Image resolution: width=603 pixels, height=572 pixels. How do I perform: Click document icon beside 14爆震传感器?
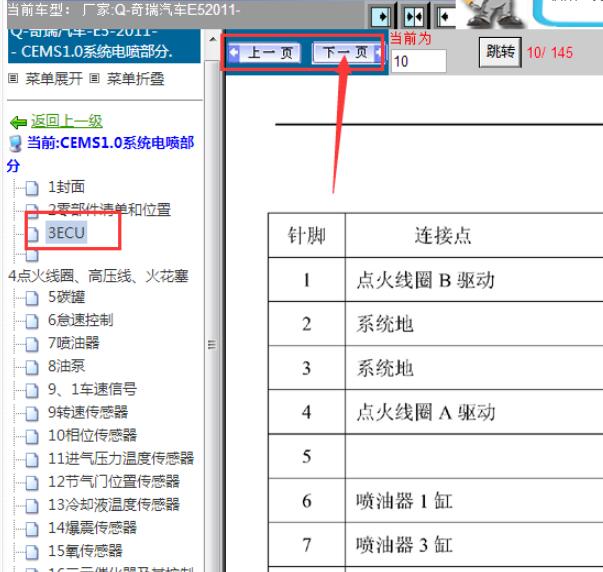pos(32,529)
